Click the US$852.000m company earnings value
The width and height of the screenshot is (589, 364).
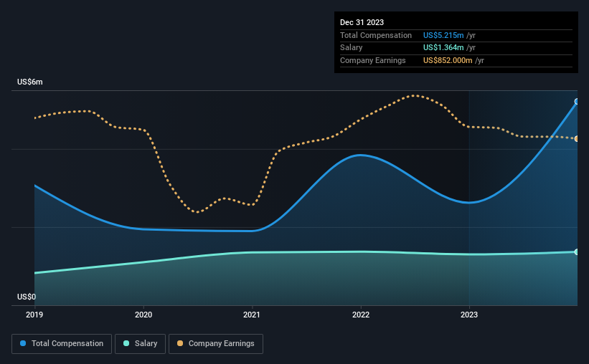click(x=448, y=60)
